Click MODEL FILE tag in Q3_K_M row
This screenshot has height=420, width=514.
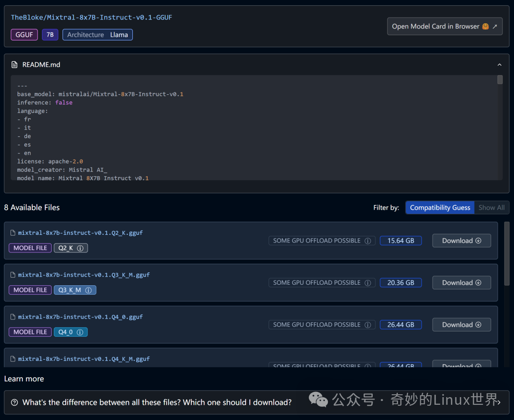coord(30,290)
